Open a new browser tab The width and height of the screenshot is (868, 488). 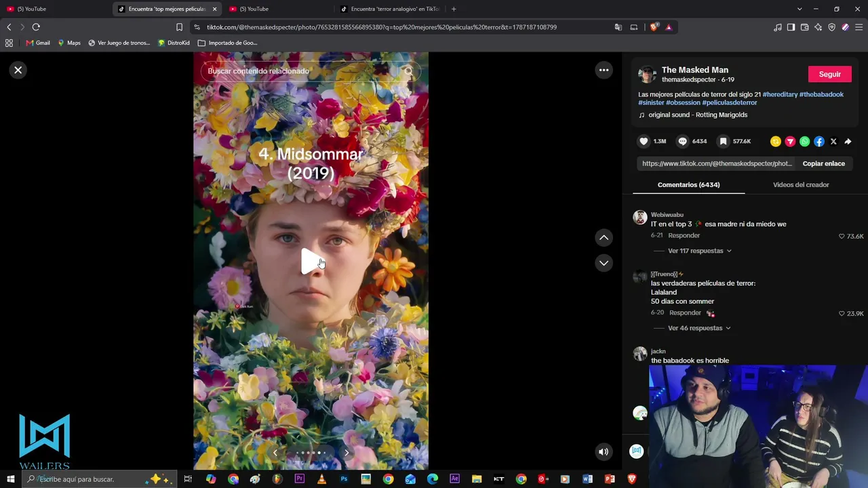click(454, 9)
